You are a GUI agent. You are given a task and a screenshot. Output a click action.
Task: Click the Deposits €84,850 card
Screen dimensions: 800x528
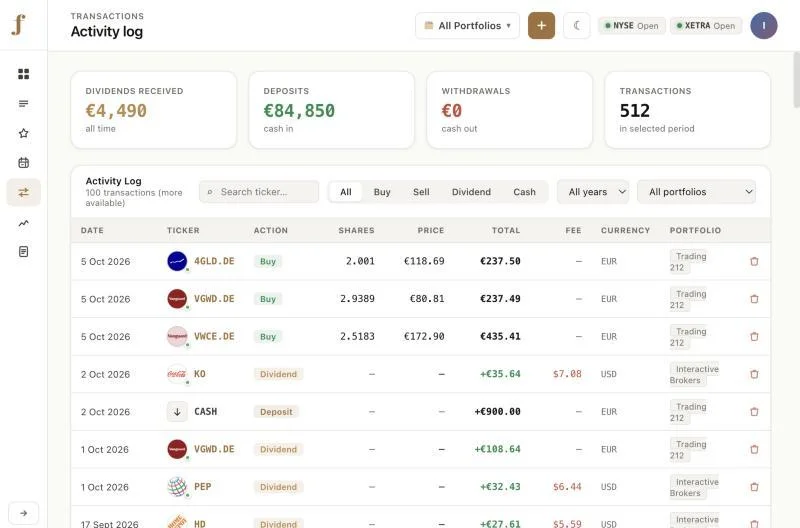[332, 110]
